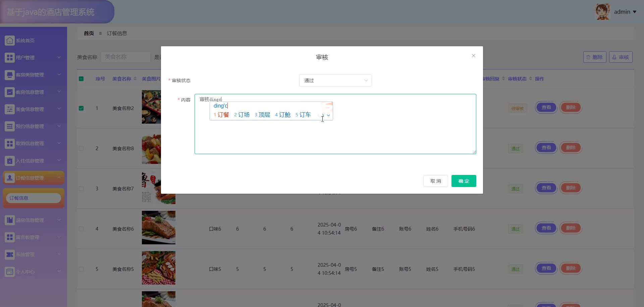This screenshot has height=307, width=644.
Task: Click the room category management icon
Action: click(x=10, y=75)
